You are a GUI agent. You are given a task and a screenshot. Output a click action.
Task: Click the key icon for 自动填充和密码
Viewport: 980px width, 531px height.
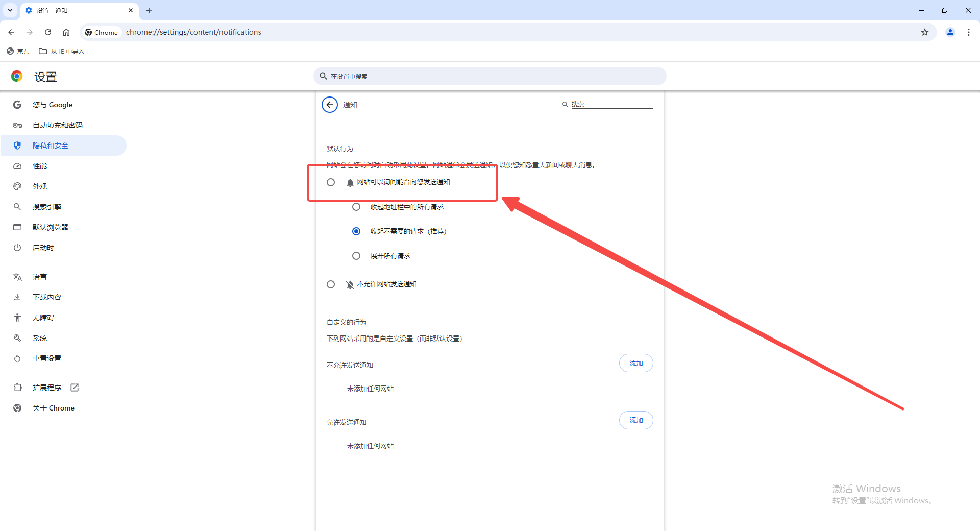(x=17, y=125)
